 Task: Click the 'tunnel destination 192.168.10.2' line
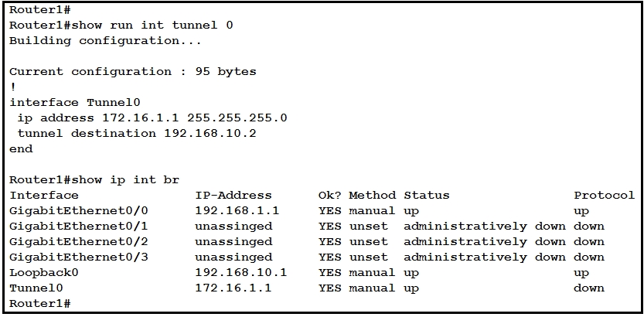pyautogui.click(x=136, y=133)
